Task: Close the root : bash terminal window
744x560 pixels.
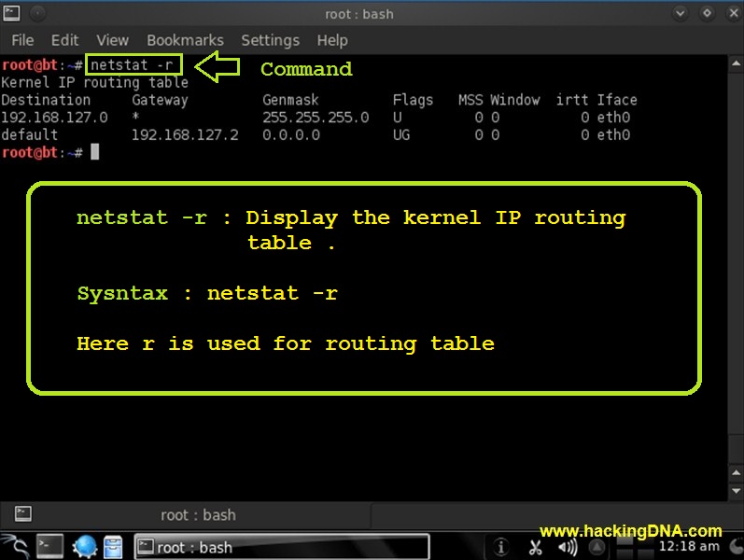Action: click(x=734, y=13)
